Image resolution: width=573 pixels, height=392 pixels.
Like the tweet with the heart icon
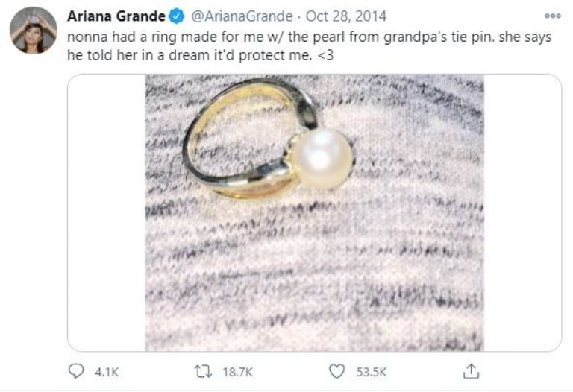pos(338,370)
